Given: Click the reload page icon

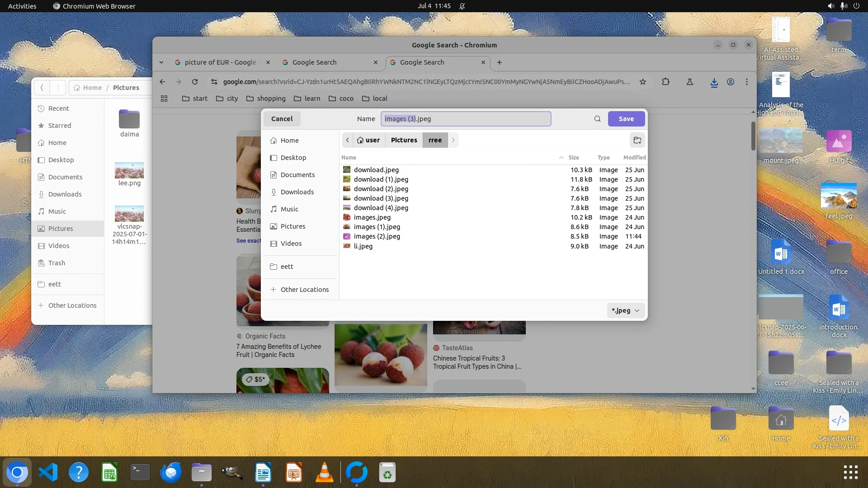Looking at the screenshot, I should [195, 82].
